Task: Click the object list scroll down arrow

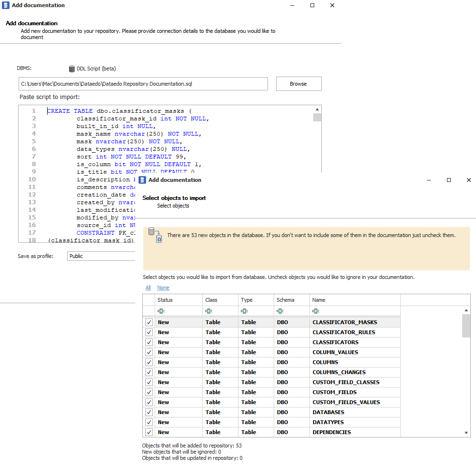Action: [466, 433]
